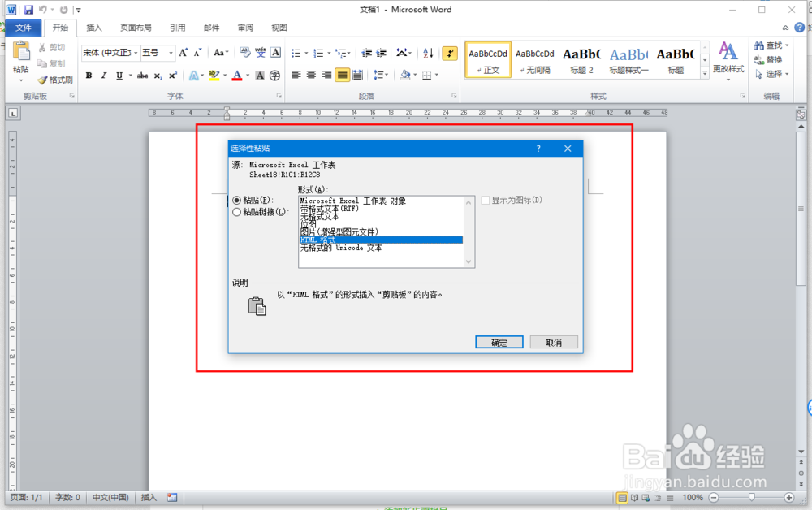This screenshot has width=812, height=510.
Task: Click the Sort A-Z icon
Action: click(428, 53)
